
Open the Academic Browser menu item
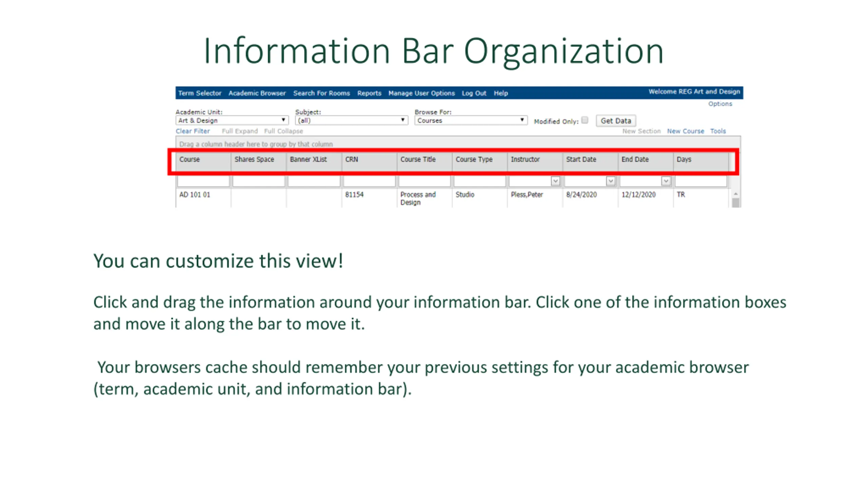257,93
